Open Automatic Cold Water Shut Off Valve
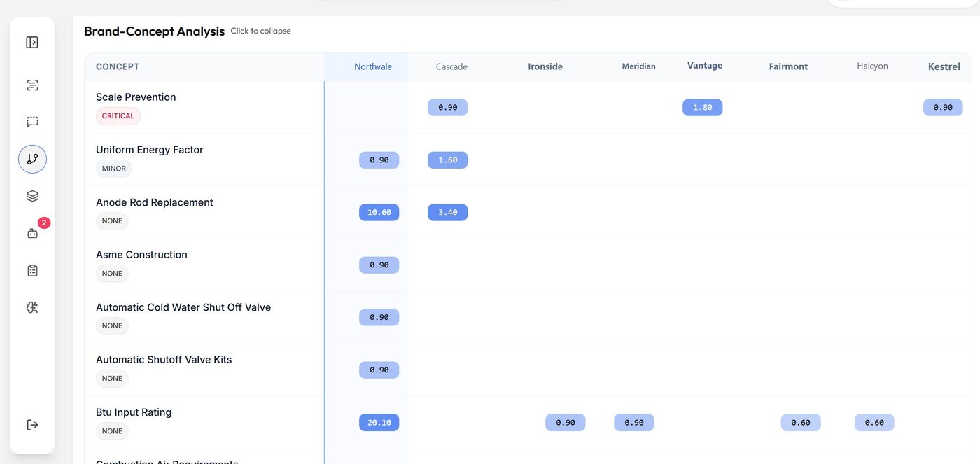The height and width of the screenshot is (464, 980). click(183, 307)
